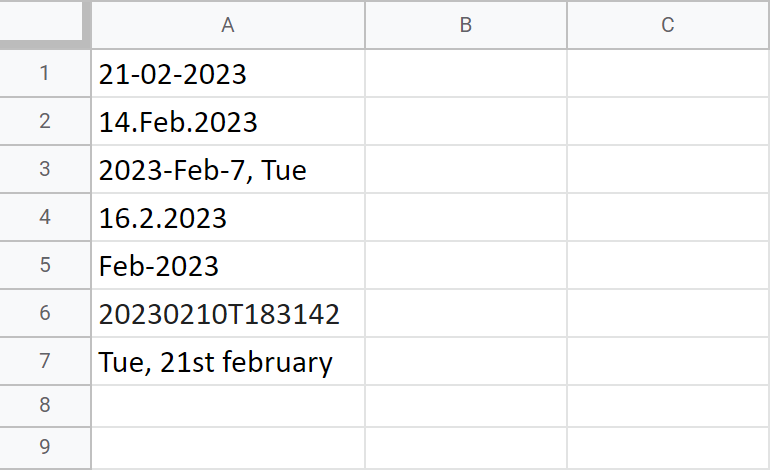Select row 1 header

coord(45,73)
